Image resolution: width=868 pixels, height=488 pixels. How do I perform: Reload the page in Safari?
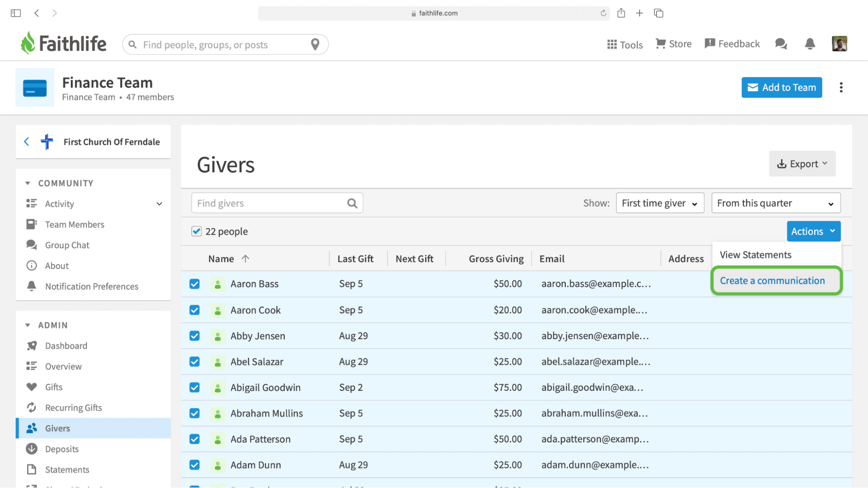pos(603,13)
